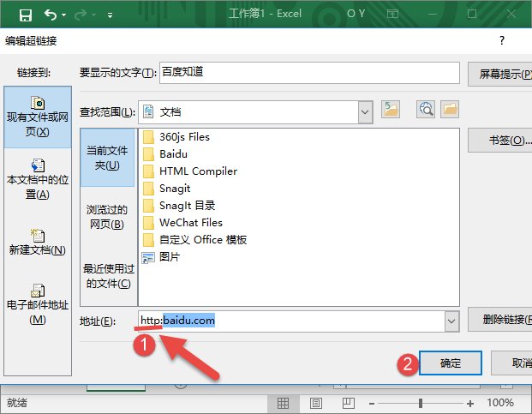Open the Undo history dropdown arrow
Image resolution: width=532 pixels, height=414 pixels.
click(63, 15)
